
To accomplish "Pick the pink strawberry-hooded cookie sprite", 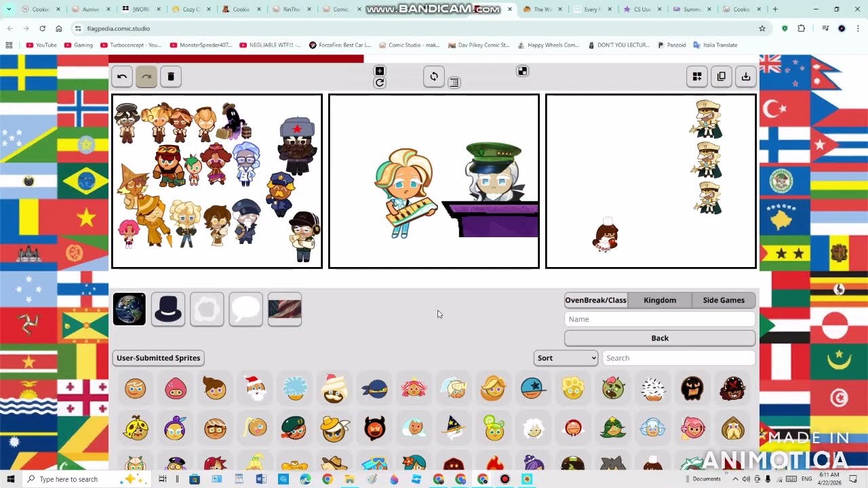I will pyautogui.click(x=176, y=388).
